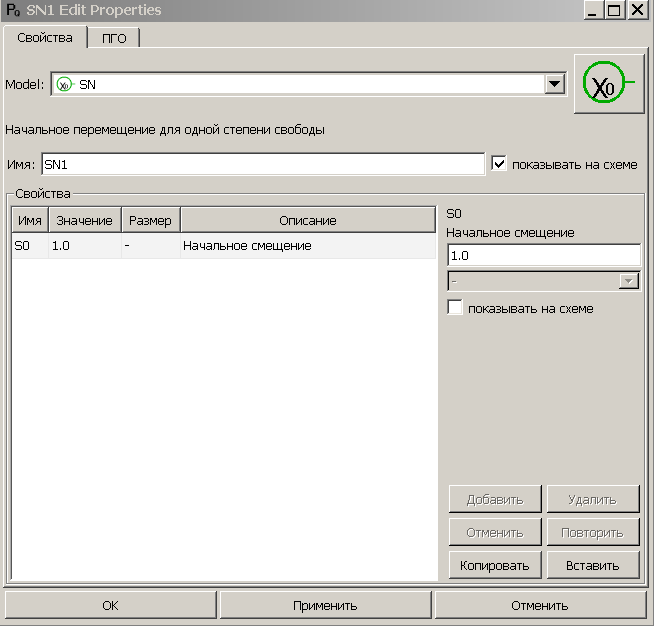Screen dimensions: 654x626
Task: Toggle 'показывать на схеме' checkbox next to name
Action: pyautogui.click(x=500, y=164)
